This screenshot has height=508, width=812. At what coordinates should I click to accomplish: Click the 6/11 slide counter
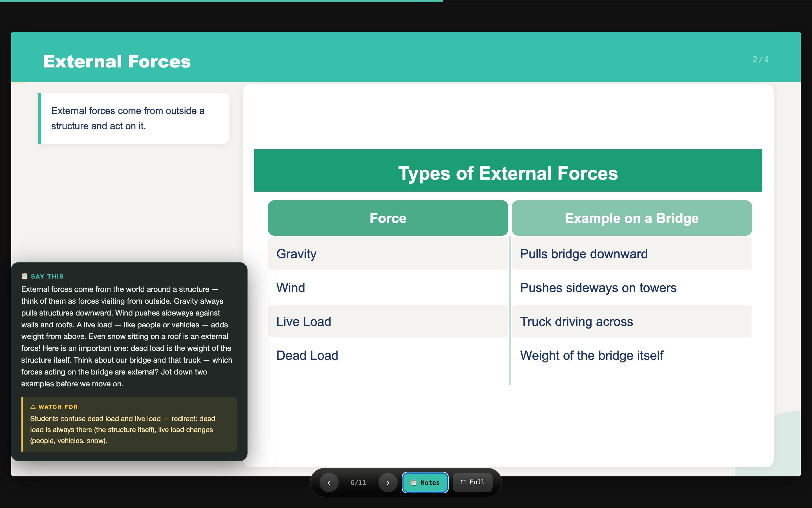(358, 483)
